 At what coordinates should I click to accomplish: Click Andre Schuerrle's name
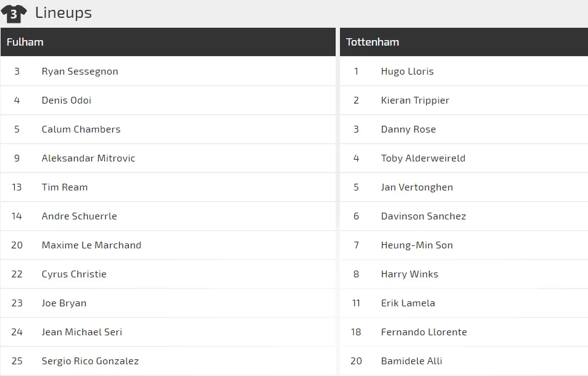pyautogui.click(x=79, y=216)
